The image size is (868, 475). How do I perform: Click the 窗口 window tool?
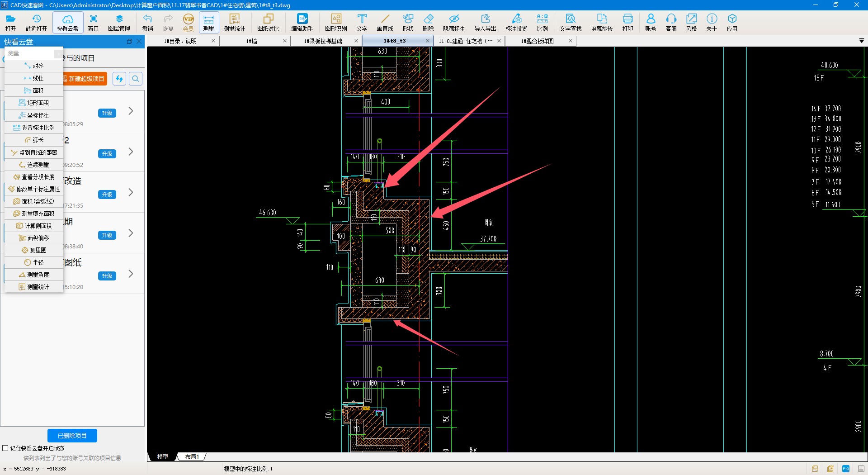[x=93, y=22]
